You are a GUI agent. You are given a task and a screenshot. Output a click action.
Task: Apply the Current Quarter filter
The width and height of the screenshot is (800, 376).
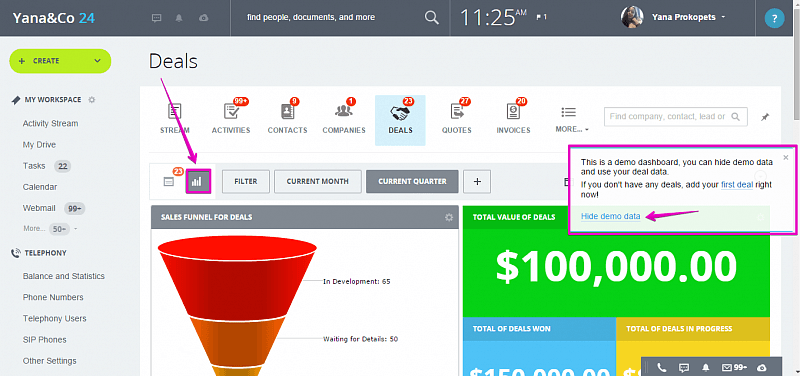[x=412, y=182]
